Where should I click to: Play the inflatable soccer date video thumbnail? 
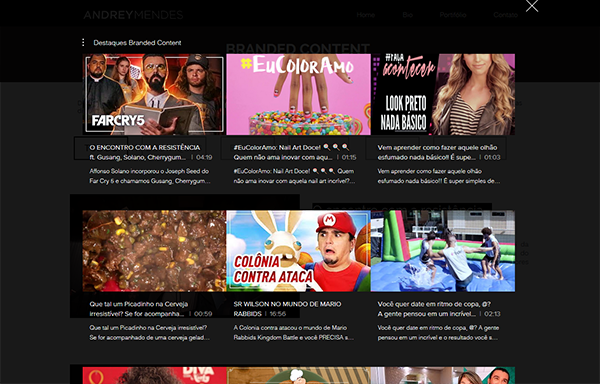click(x=443, y=251)
